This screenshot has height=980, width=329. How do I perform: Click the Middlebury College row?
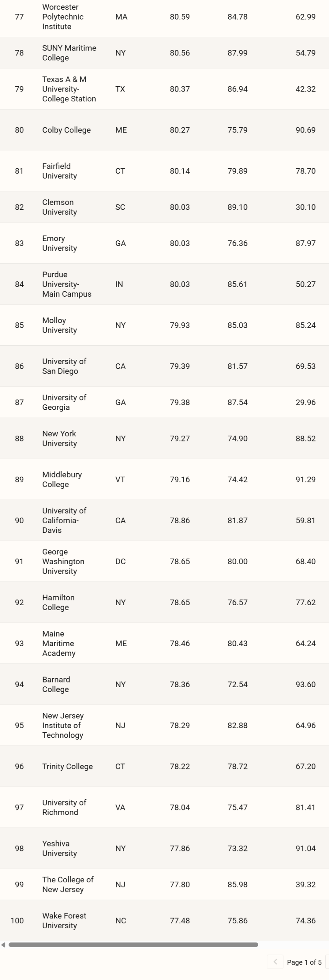pyautogui.click(x=164, y=479)
